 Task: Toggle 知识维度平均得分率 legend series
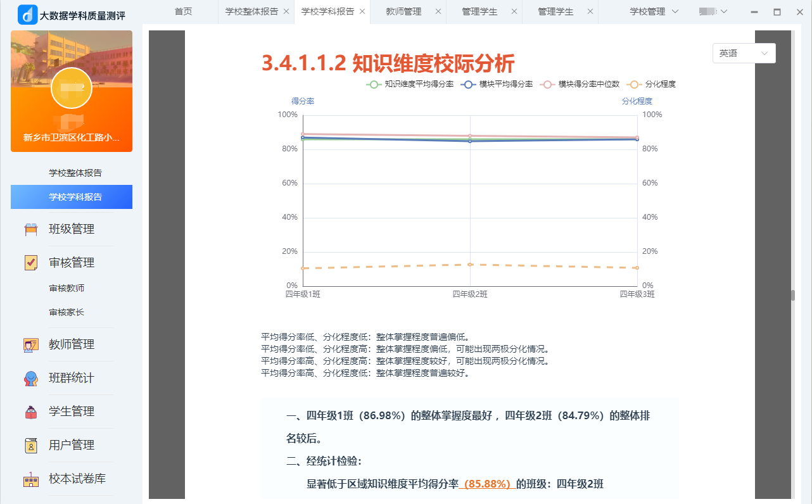(x=410, y=84)
